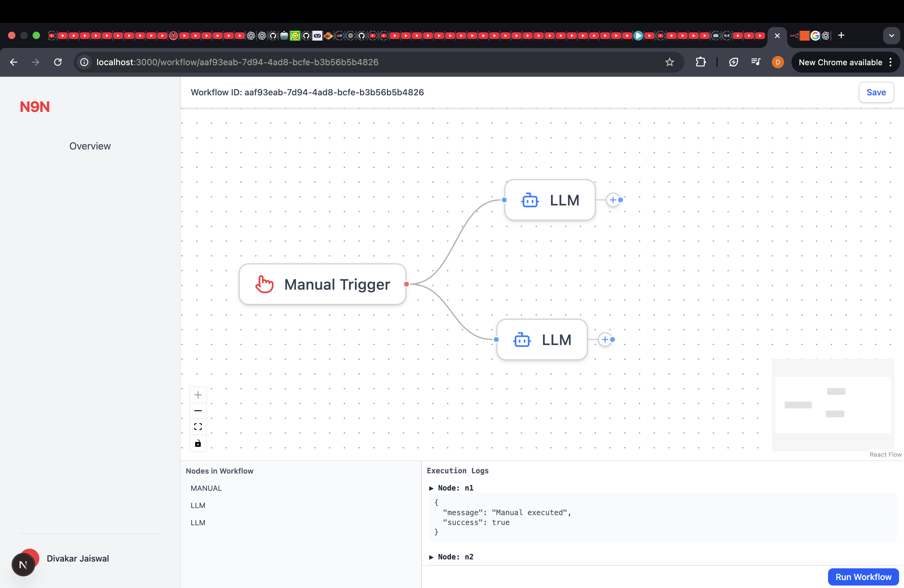The height and width of the screenshot is (588, 904).
Task: Reload the page with the refresh icon
Action: click(58, 62)
